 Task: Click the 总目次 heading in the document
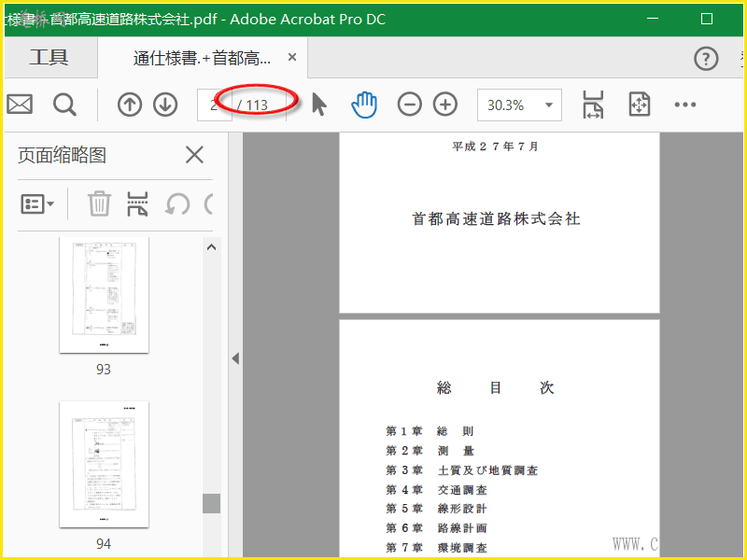tap(495, 387)
